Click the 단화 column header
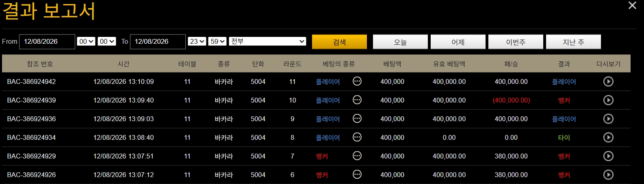Screen dimensions: 644x184 point(258,64)
